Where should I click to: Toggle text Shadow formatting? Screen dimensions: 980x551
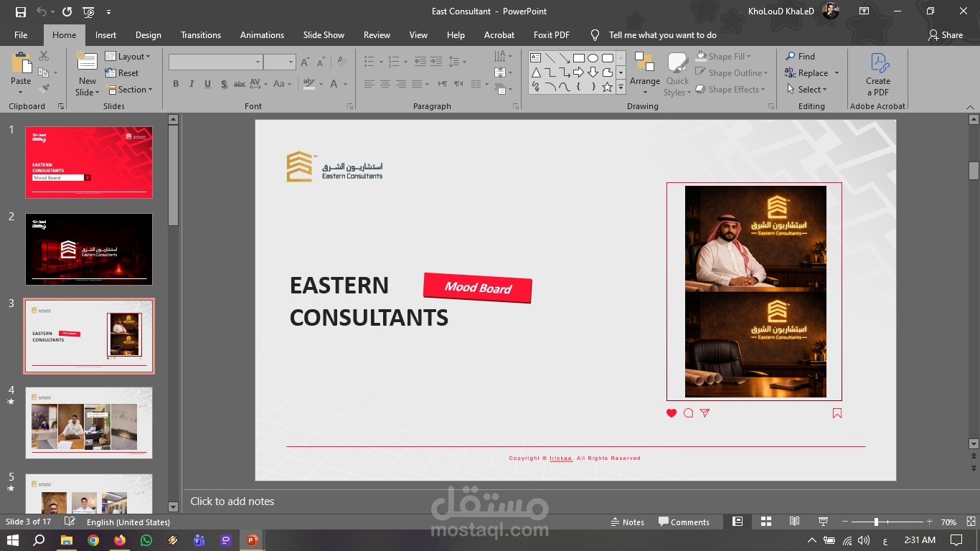[224, 84]
